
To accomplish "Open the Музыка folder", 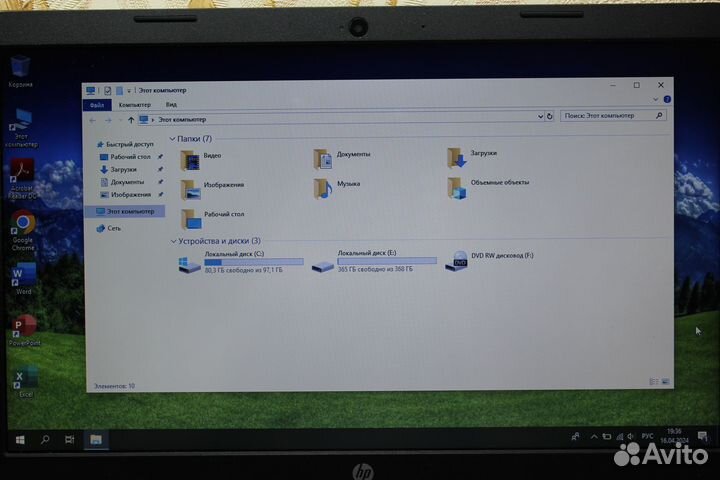I will pyautogui.click(x=337, y=188).
